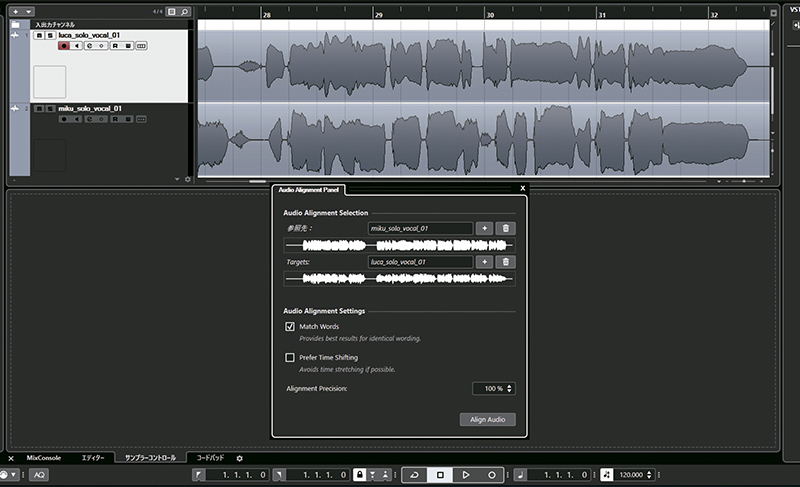
Task: Click the luca_solo_vocal_01 audio waveform event
Action: [x=483, y=66]
